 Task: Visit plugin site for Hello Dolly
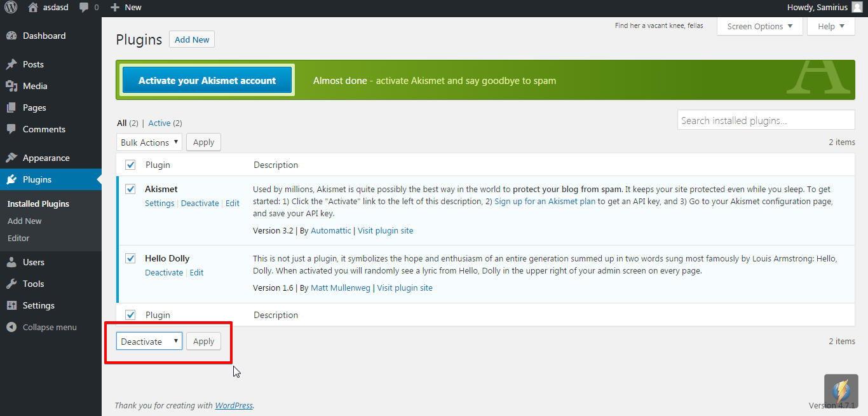point(405,288)
